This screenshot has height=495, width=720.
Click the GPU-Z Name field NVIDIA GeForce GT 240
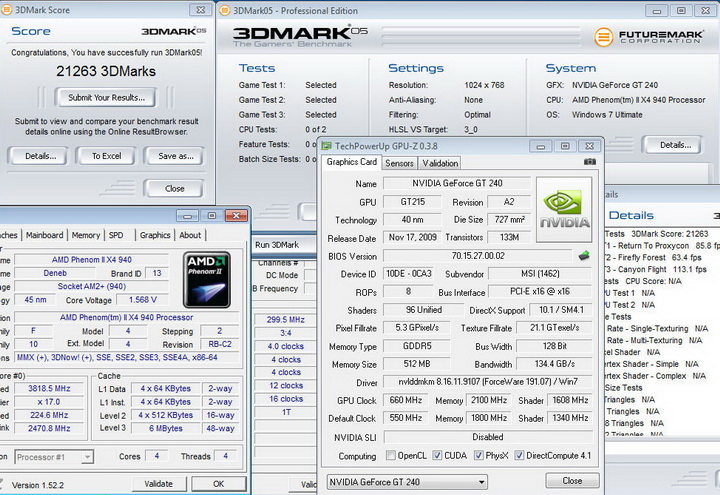click(x=457, y=183)
